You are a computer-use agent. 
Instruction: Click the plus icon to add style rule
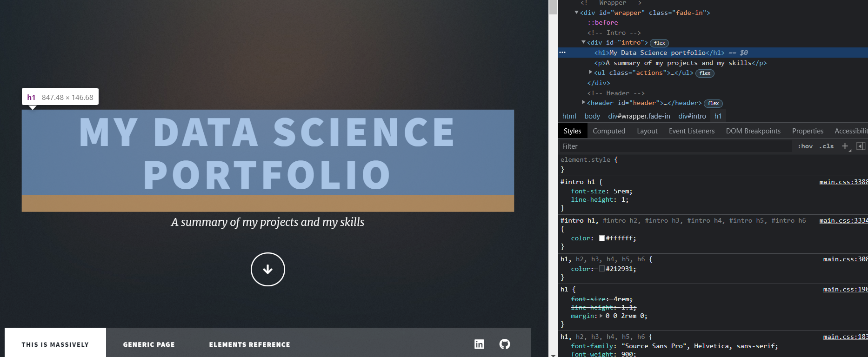(845, 146)
